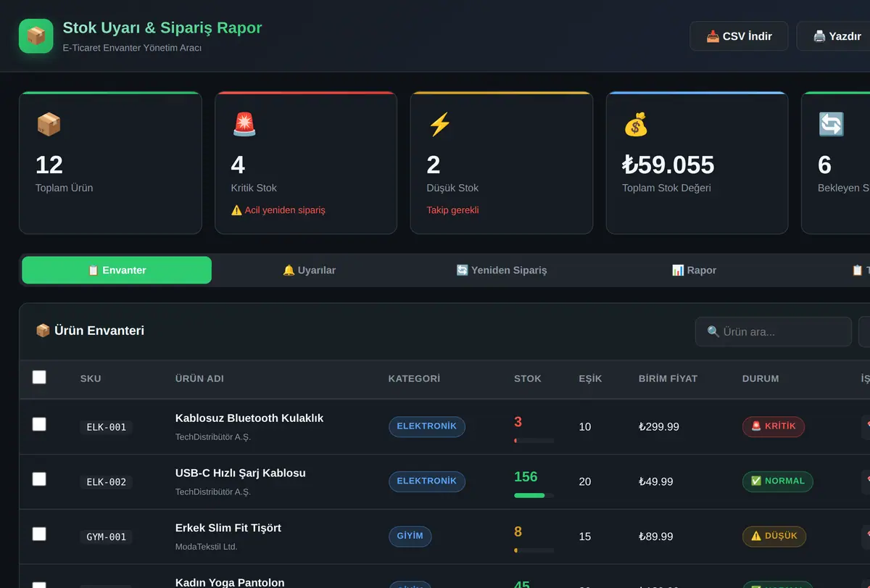Image resolution: width=870 pixels, height=588 pixels.
Task: Click product name Kablosuz Bluetooth Kulaklık
Action: [x=249, y=418]
